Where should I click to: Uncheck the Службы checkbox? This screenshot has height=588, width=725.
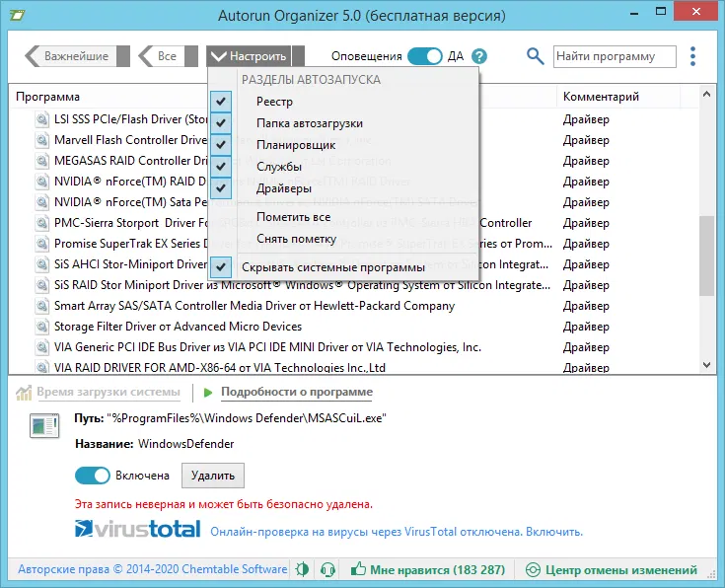(x=221, y=166)
